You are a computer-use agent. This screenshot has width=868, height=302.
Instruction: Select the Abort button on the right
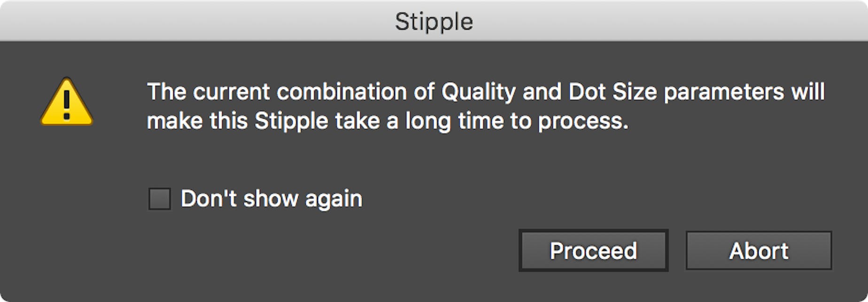759,251
